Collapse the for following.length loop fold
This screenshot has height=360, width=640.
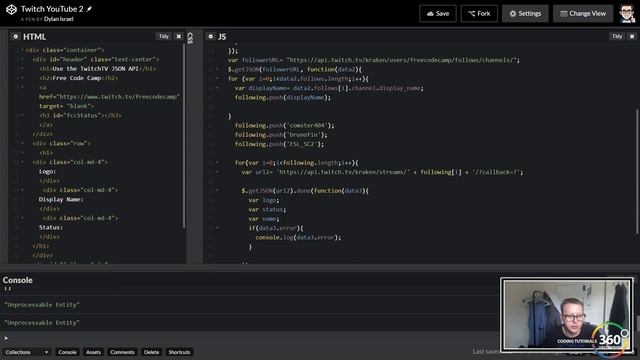click(x=218, y=162)
